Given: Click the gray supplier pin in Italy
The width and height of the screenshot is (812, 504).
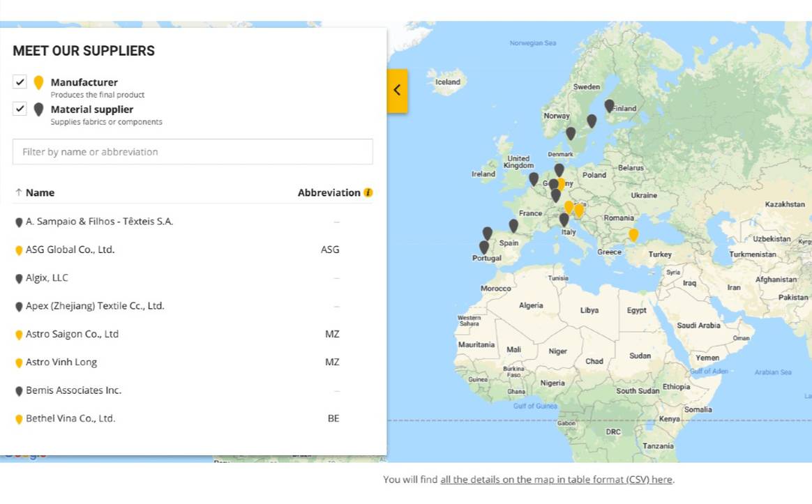Looking at the screenshot, I should click(x=564, y=220).
